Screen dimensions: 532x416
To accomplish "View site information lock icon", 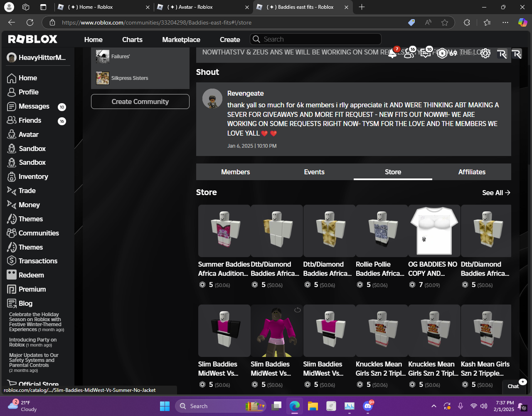I will [x=52, y=22].
